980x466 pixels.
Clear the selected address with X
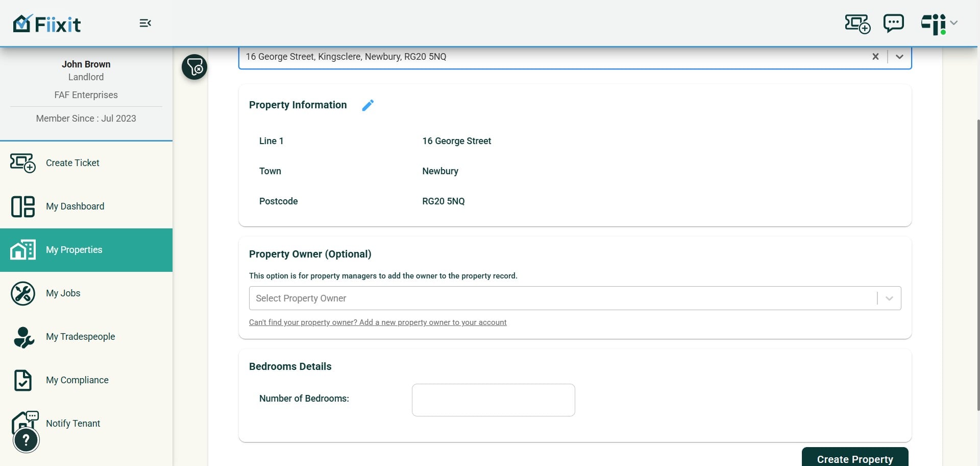coord(875,57)
